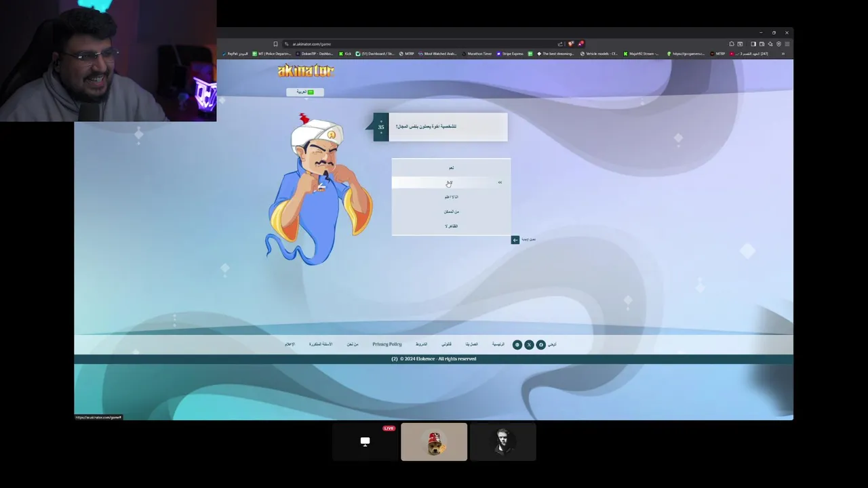Open the Most Watched Arab bookmark
The width and height of the screenshot is (868, 488).
437,54
